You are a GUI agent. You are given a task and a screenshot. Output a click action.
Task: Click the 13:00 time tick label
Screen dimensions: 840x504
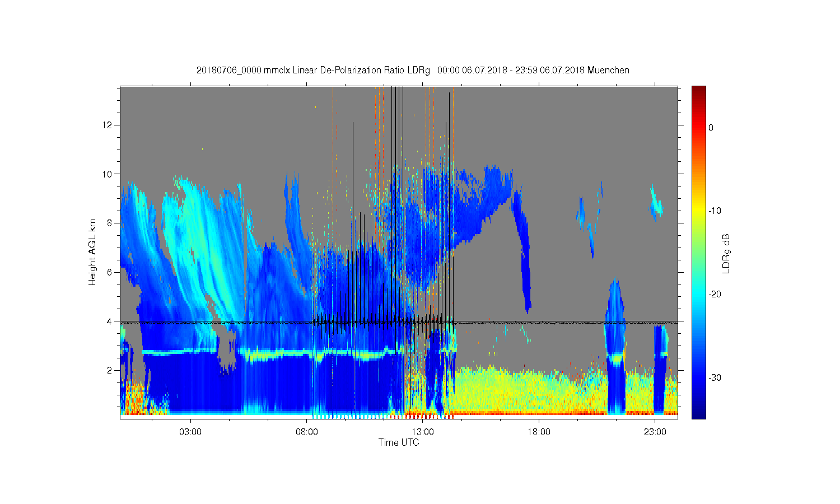(x=423, y=432)
